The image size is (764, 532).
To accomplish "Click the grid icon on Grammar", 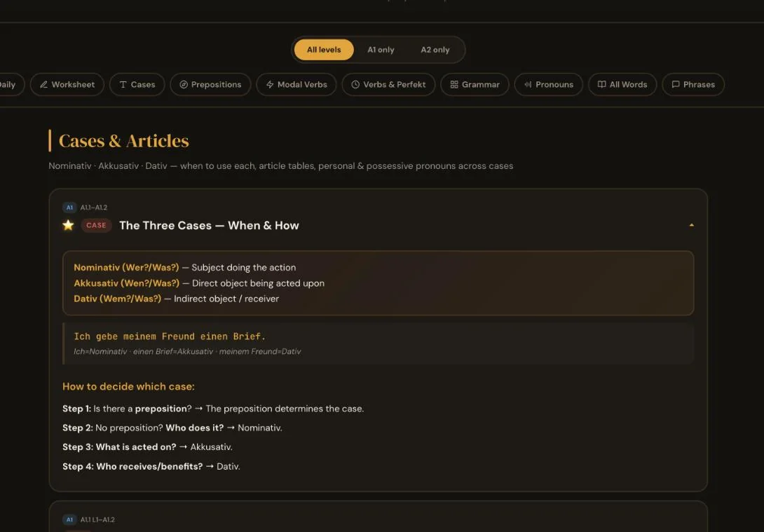I will [454, 84].
